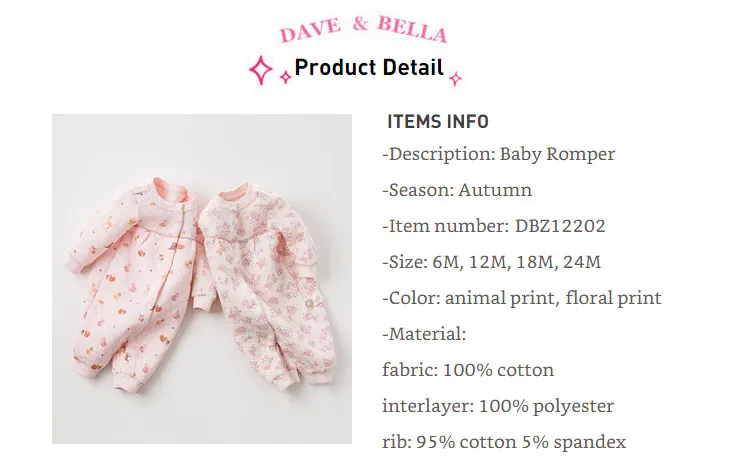
Task: Open the baby romper product photo
Action: click(202, 279)
